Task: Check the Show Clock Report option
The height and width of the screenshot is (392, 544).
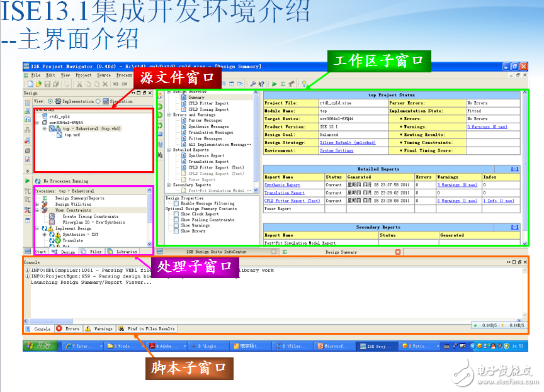Action: [177, 215]
